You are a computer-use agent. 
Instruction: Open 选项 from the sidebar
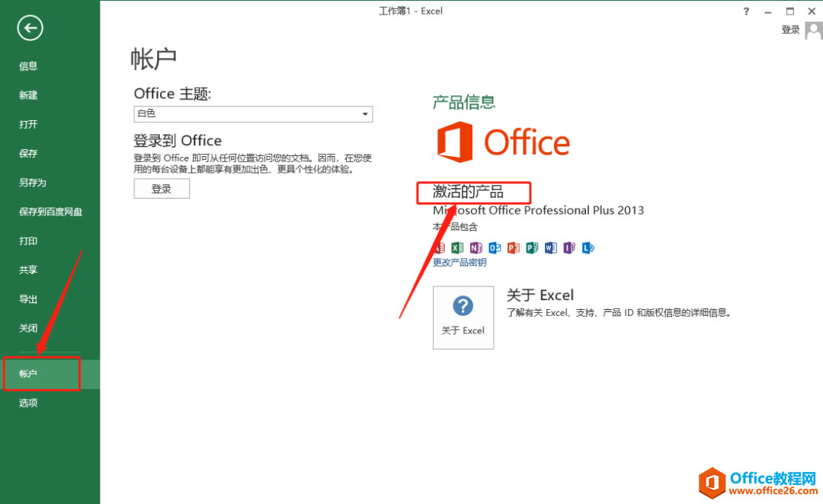tap(28, 403)
